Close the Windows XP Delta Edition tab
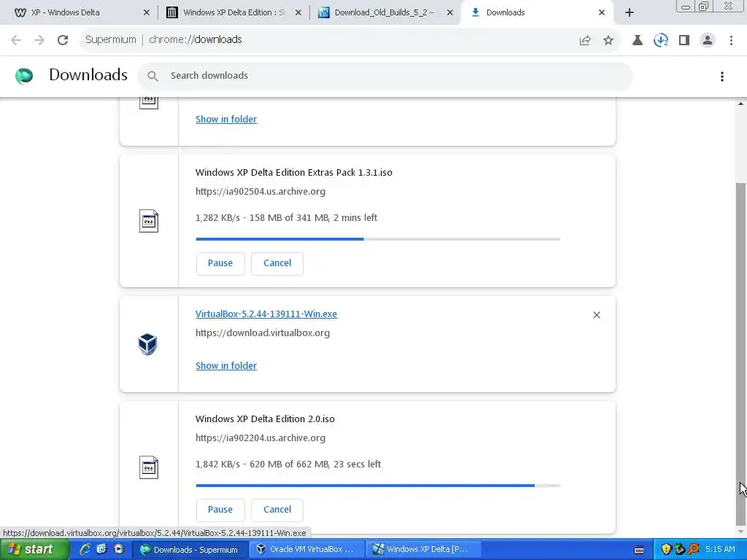747x560 pixels. click(x=298, y=13)
